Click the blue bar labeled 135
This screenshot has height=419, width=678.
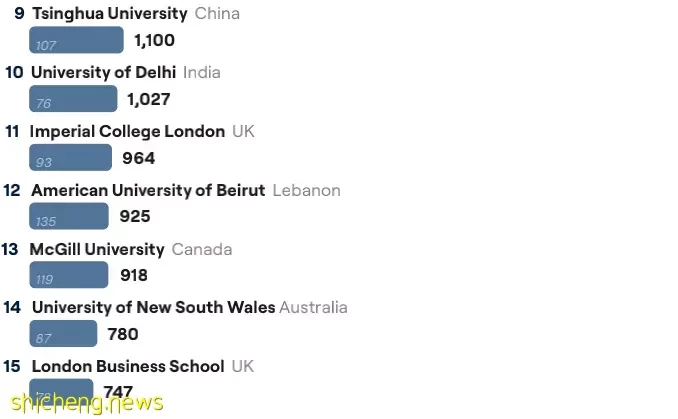point(69,216)
